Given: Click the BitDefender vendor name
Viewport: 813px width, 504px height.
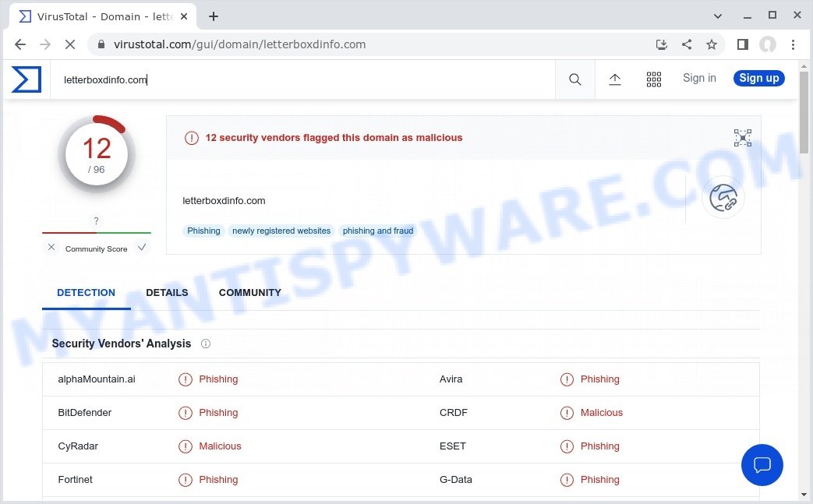Looking at the screenshot, I should (x=84, y=413).
